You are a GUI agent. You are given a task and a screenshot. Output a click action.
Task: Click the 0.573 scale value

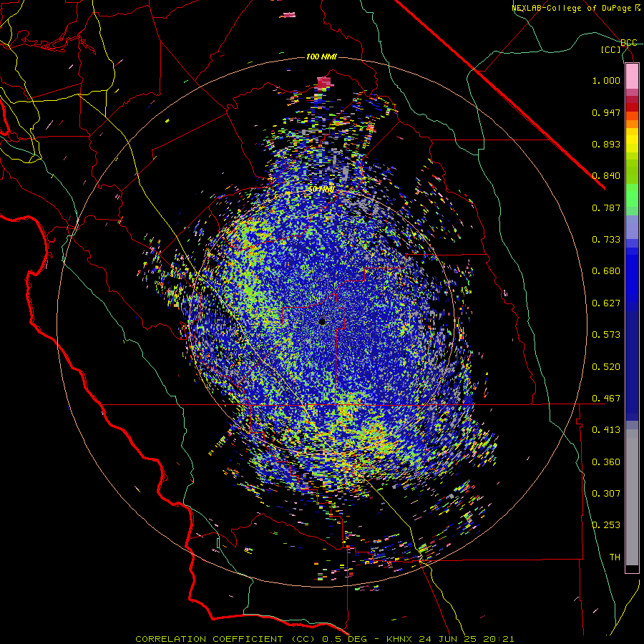[606, 335]
